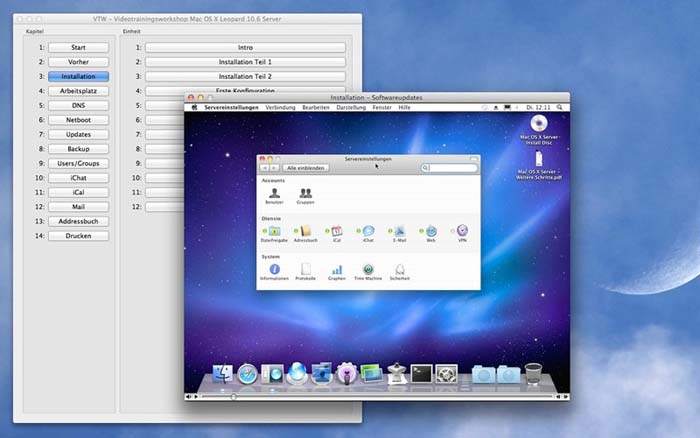The image size is (700, 438).
Task: Select chapter Start in VTW window
Action: (78, 47)
